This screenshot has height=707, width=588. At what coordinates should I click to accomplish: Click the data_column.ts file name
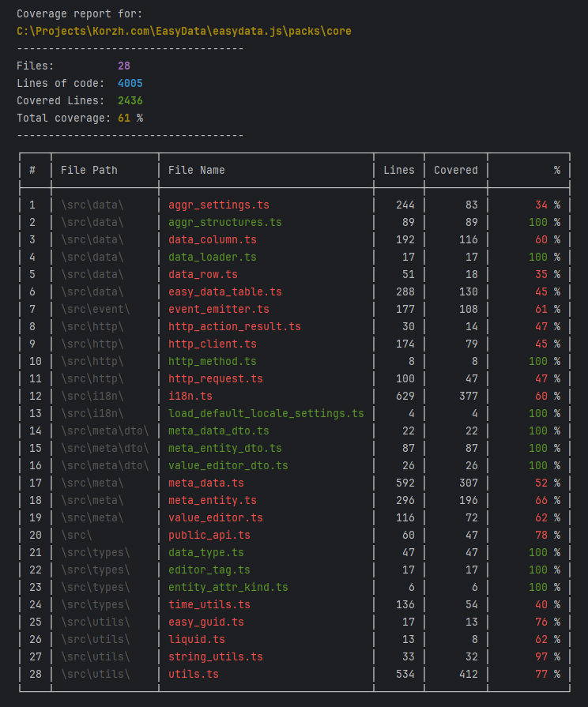pos(213,239)
